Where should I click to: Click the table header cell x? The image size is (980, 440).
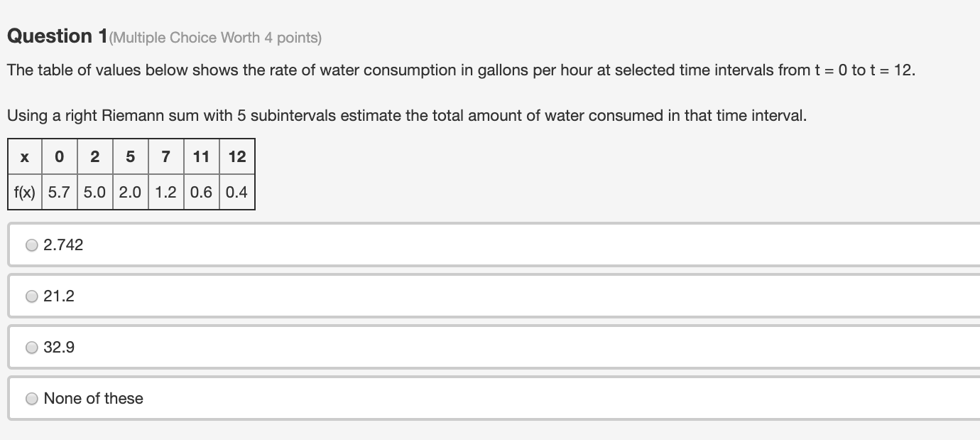pos(24,156)
